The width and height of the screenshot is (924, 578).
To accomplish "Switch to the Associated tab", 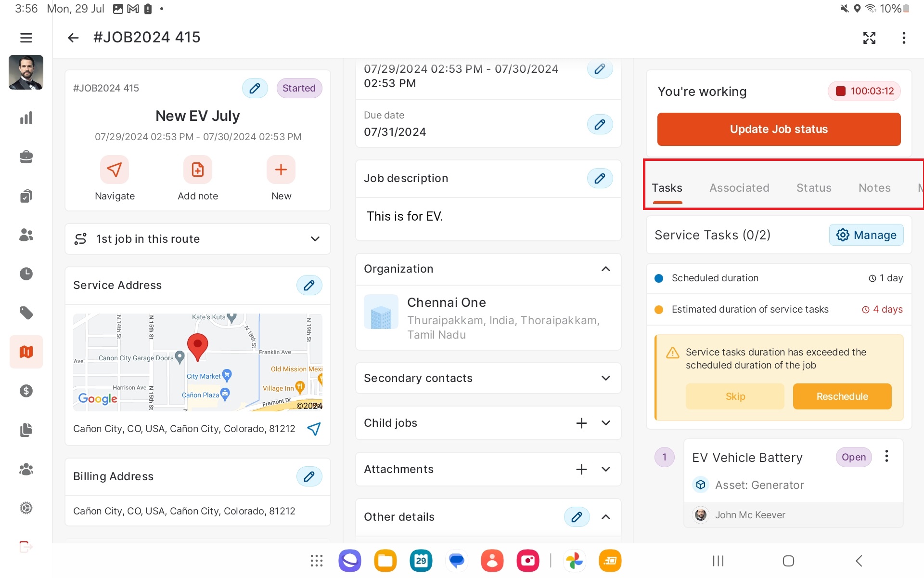I will [739, 188].
